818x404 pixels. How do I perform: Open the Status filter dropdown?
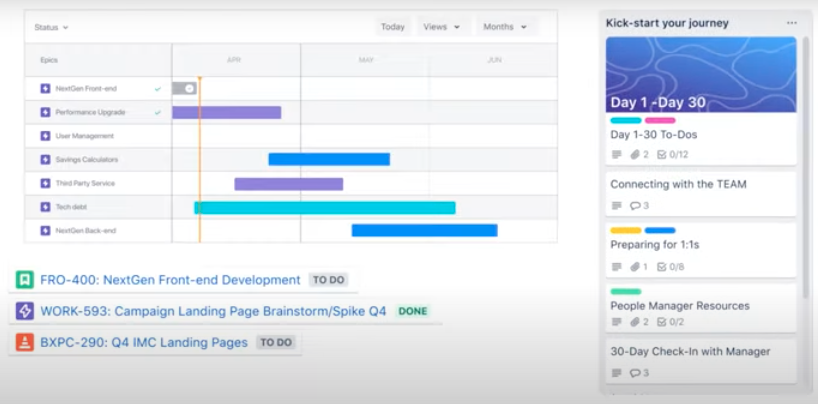click(52, 27)
